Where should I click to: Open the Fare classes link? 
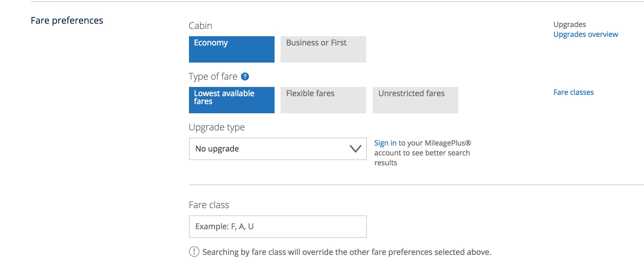[574, 92]
